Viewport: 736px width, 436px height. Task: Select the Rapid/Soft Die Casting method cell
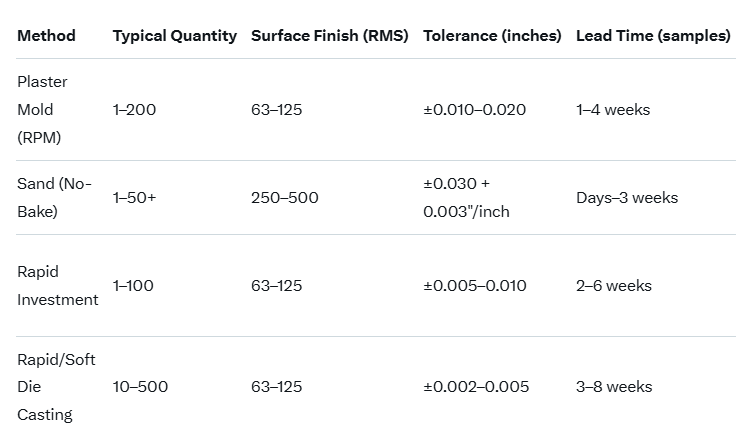pos(56,387)
